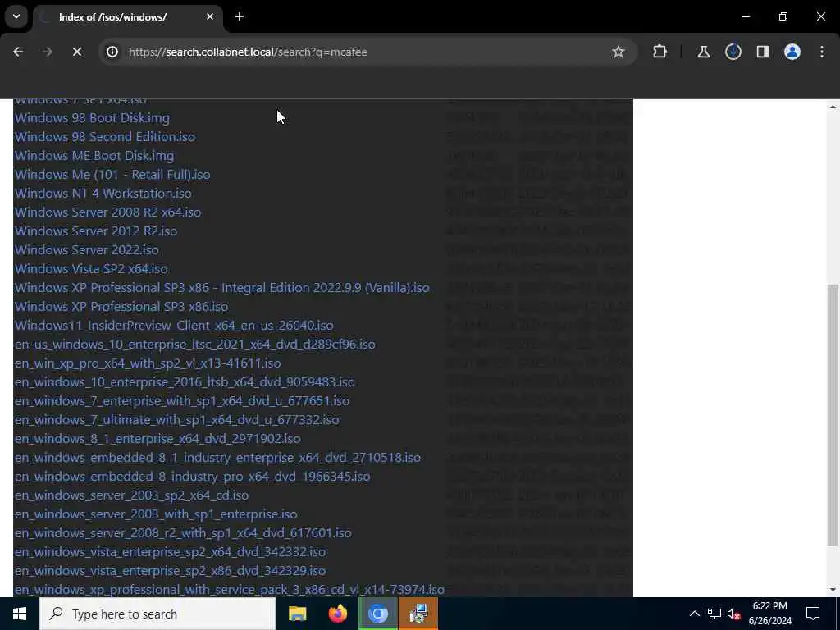Open the profile avatar menu
The height and width of the screenshot is (630, 840).
tap(792, 52)
